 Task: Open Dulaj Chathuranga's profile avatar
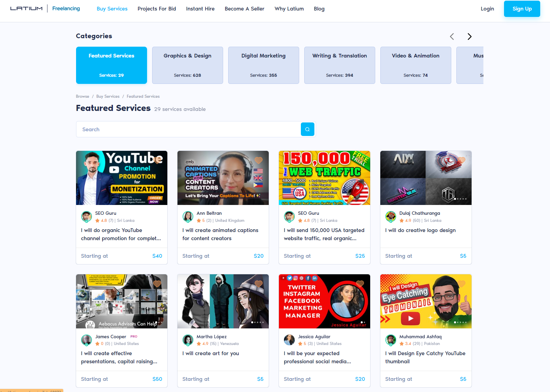[391, 216]
